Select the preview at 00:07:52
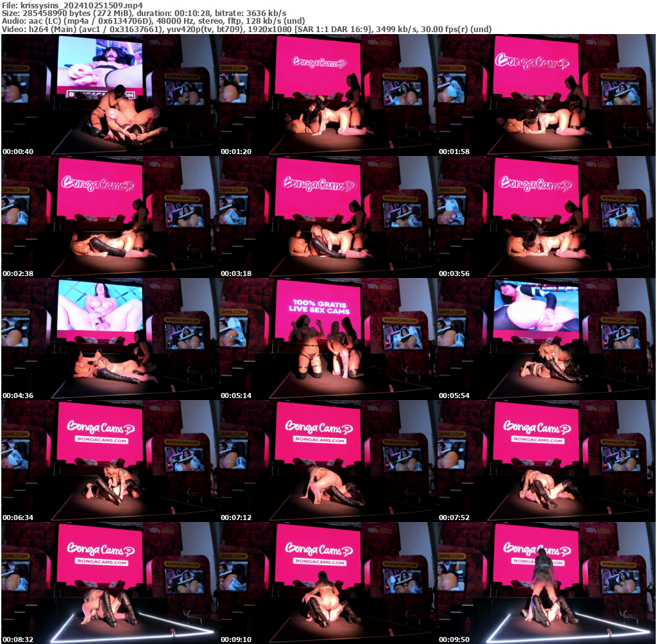The image size is (657, 644). 547,459
